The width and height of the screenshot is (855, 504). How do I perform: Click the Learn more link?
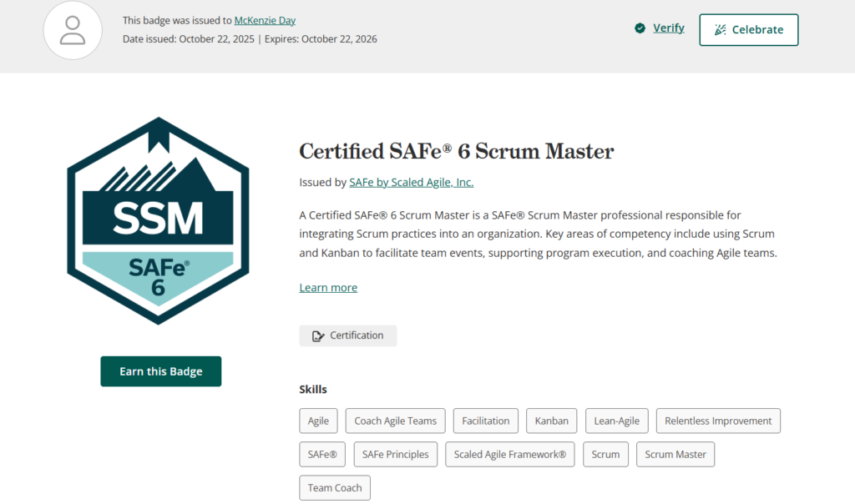point(328,288)
